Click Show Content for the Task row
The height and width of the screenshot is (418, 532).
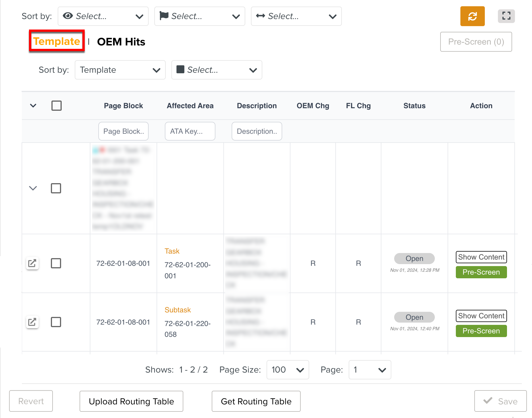click(x=481, y=257)
